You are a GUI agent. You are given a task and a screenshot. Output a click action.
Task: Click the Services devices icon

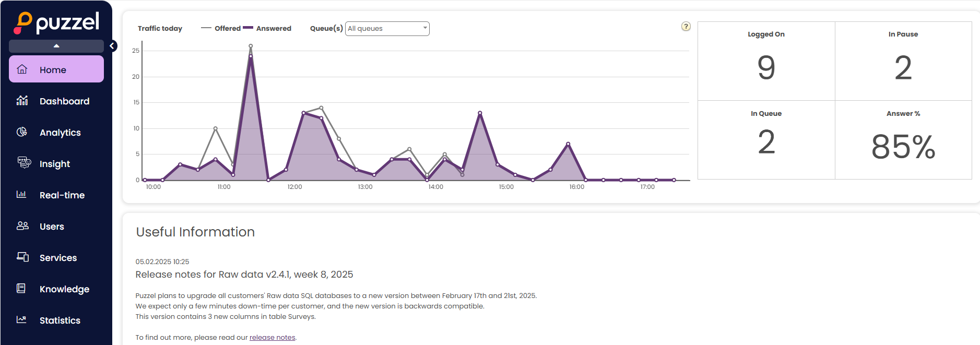22,257
